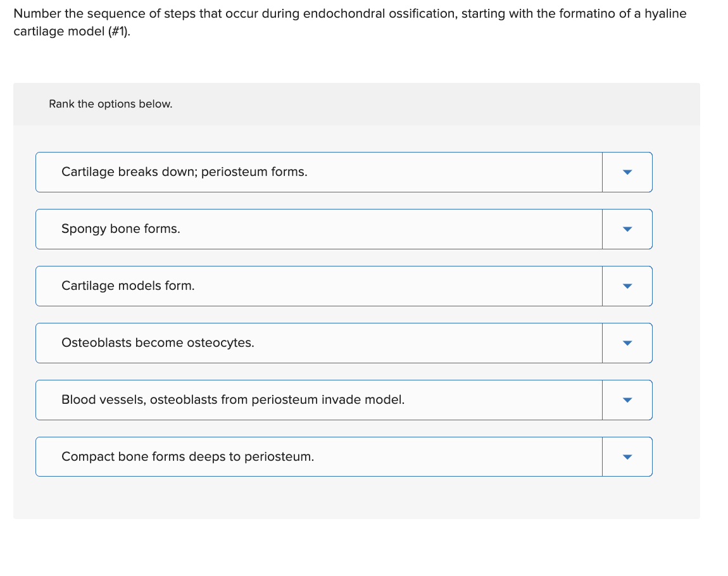
Task: Select the 'Osteoblasts become osteocytes.' option text
Action: coord(158,343)
